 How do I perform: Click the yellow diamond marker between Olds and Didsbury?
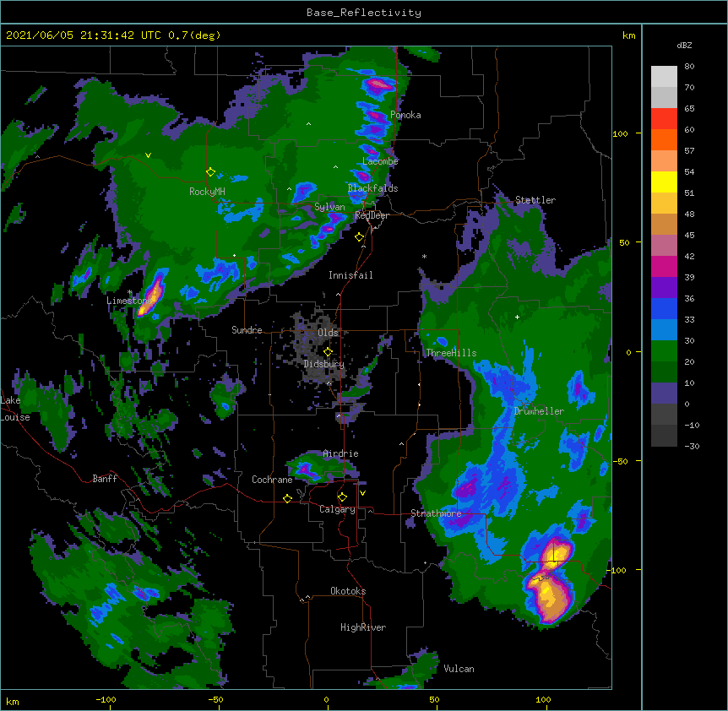328,351
